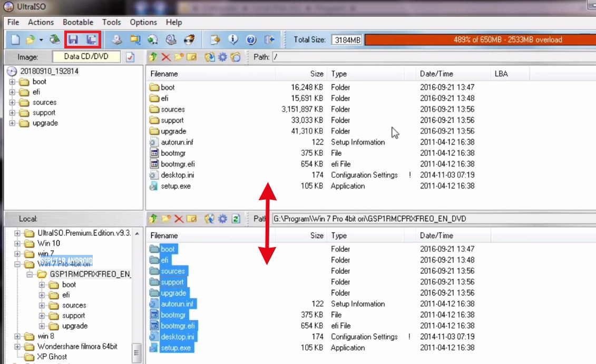The width and height of the screenshot is (596, 364).
Task: Click the New Folder icon in Local toolbar
Action: (166, 219)
